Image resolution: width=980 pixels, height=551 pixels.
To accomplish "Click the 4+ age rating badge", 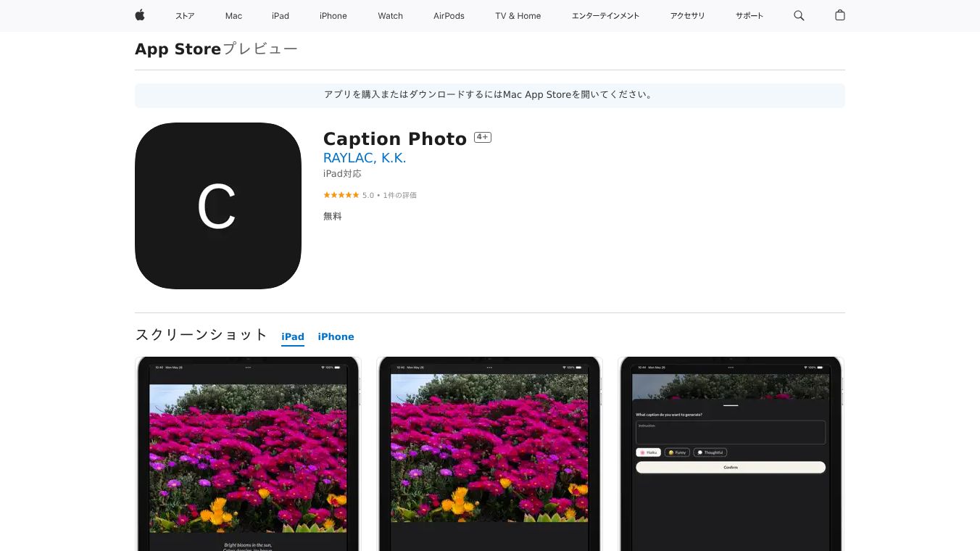I will 483,137.
